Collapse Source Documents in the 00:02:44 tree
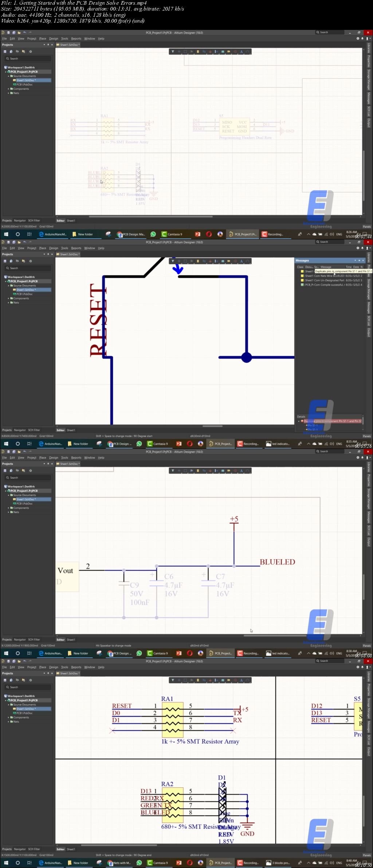Viewport: 373px width, 868px height. click(x=9, y=76)
